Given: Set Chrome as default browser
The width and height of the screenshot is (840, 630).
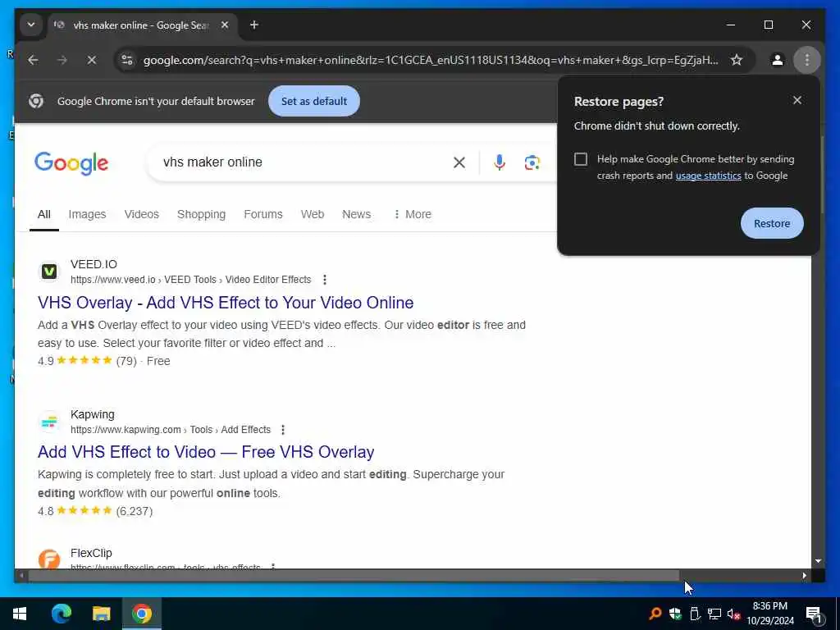Looking at the screenshot, I should tap(314, 101).
